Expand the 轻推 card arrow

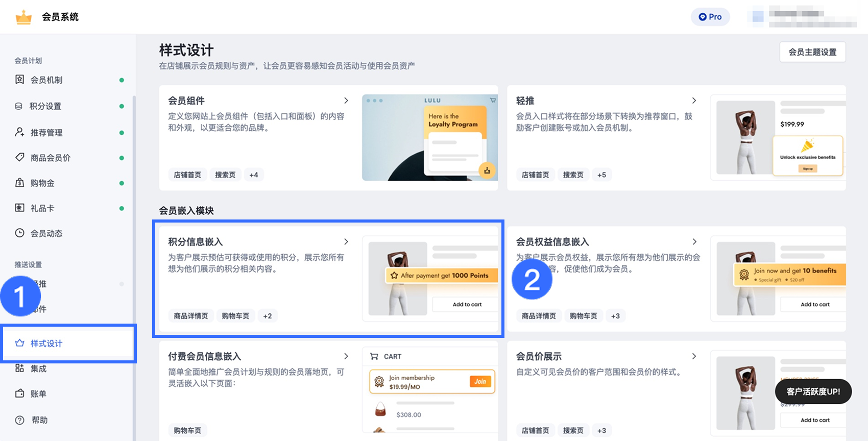tap(694, 101)
